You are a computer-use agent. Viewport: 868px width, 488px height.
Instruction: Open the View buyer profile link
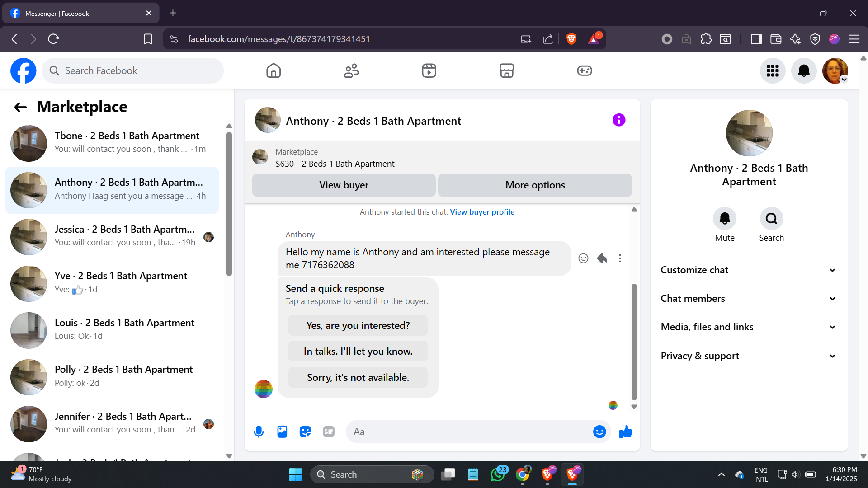coord(482,212)
